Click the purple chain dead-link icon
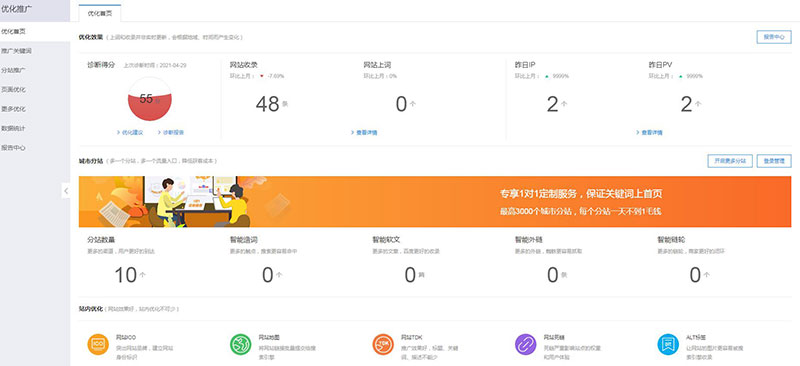 [526, 345]
